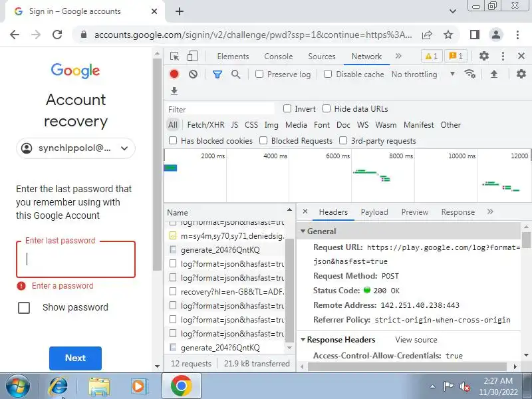Screen dimensions: 532x399
Task: Close the request details pane
Action: (305, 211)
